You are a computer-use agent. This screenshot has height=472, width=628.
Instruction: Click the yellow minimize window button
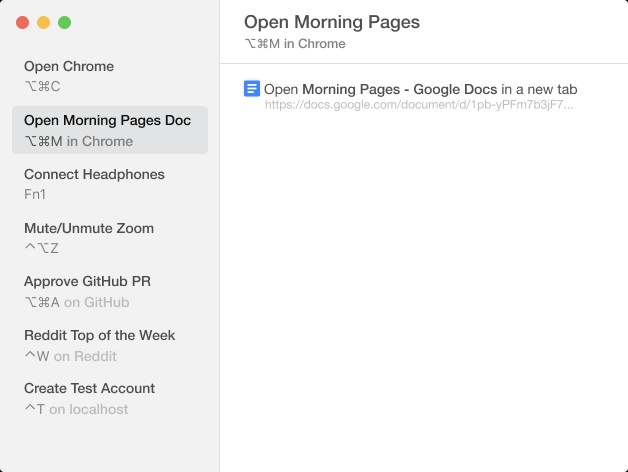[x=43, y=22]
